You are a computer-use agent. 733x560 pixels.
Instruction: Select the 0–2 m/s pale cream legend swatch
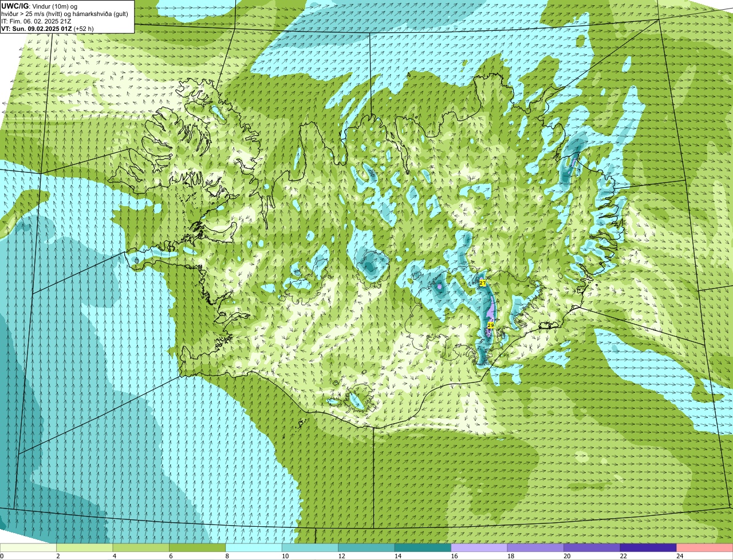click(29, 548)
